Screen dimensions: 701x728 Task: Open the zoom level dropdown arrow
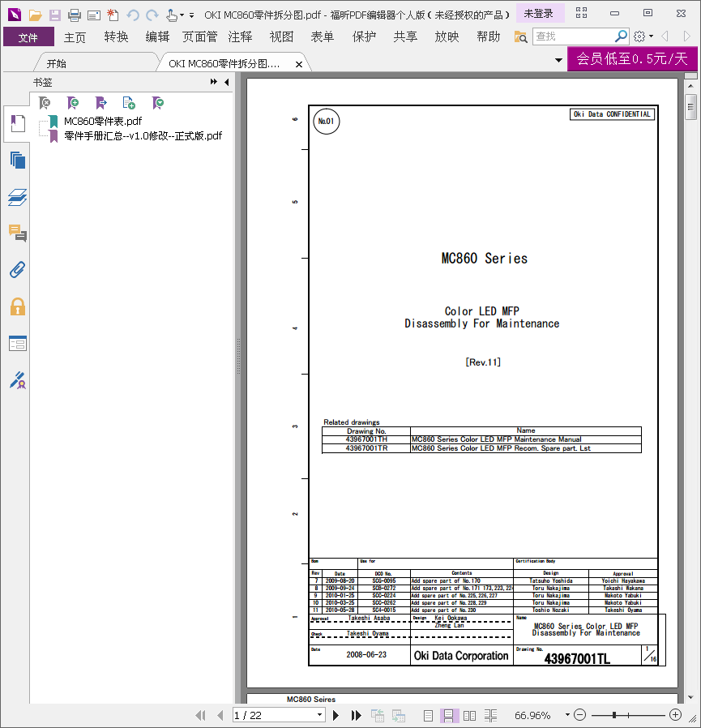[x=567, y=715]
